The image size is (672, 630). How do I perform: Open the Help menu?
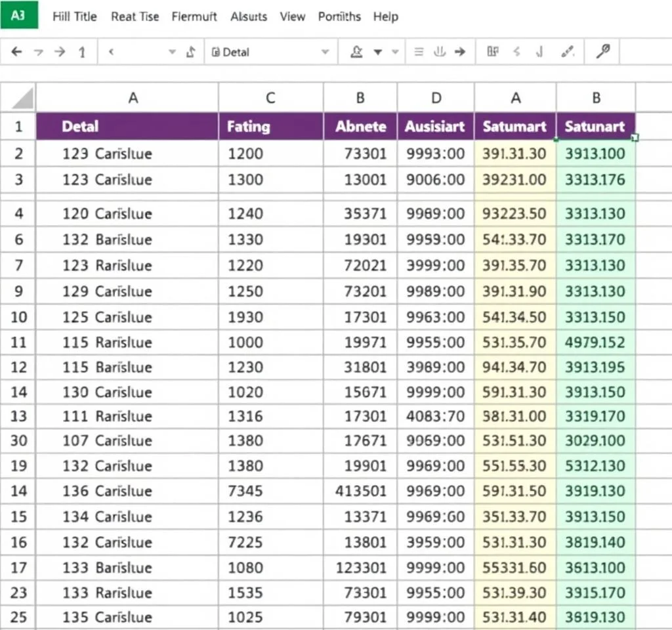(385, 16)
